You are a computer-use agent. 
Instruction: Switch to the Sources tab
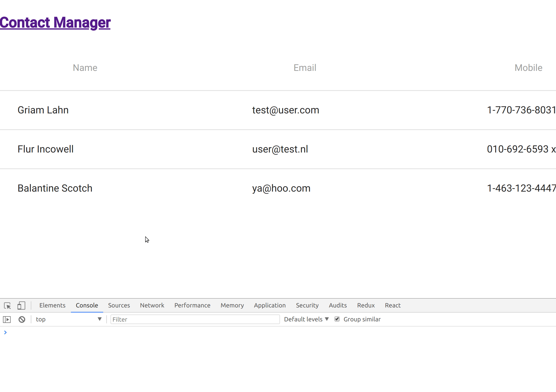coord(119,305)
